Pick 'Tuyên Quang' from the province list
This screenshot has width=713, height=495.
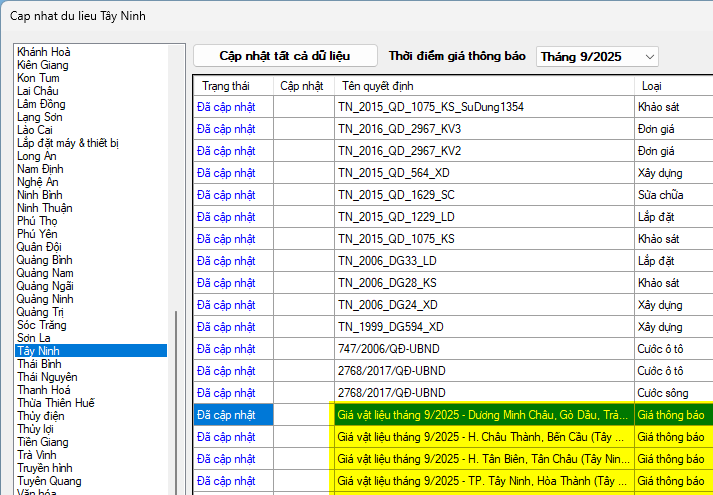[x=48, y=481]
